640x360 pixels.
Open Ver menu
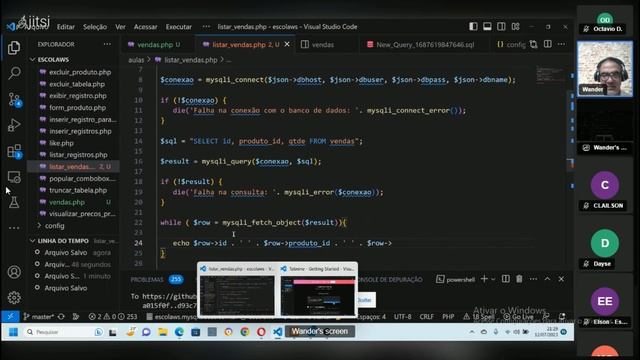pyautogui.click(x=120, y=27)
